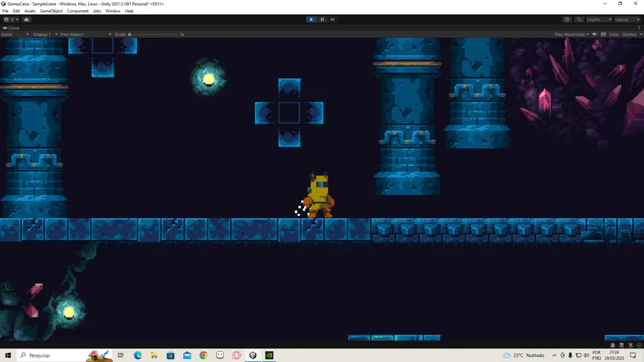Expand the Layers dropdown

pyautogui.click(x=599, y=19)
